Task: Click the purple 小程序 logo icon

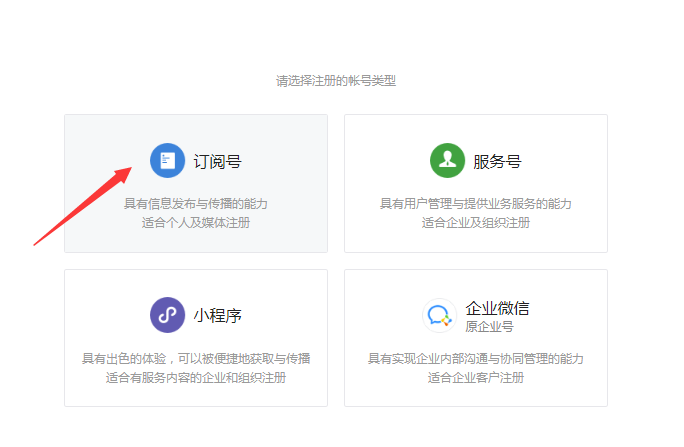Action: (168, 315)
